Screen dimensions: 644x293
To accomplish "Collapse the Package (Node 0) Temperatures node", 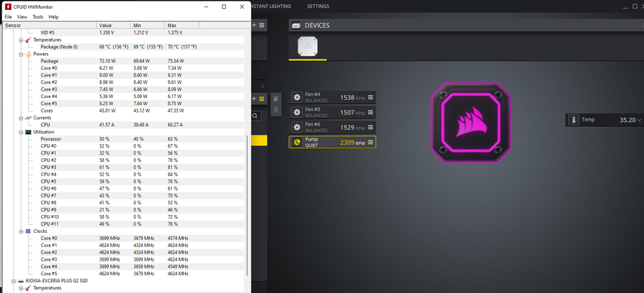I will 21,40.
